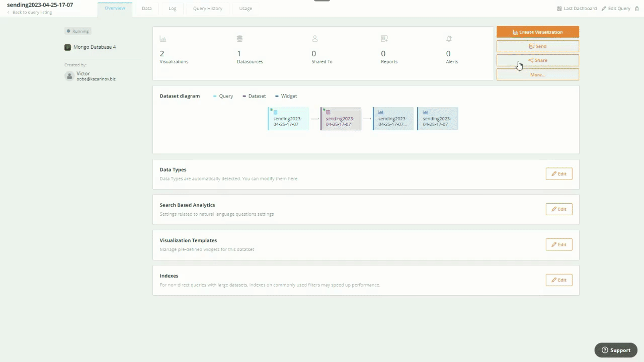Image resolution: width=644 pixels, height=362 pixels.
Task: Open the Query History tab
Action: pos(207,9)
